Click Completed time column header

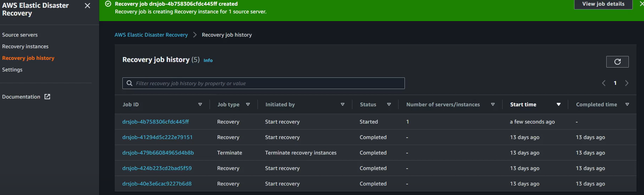[596, 104]
